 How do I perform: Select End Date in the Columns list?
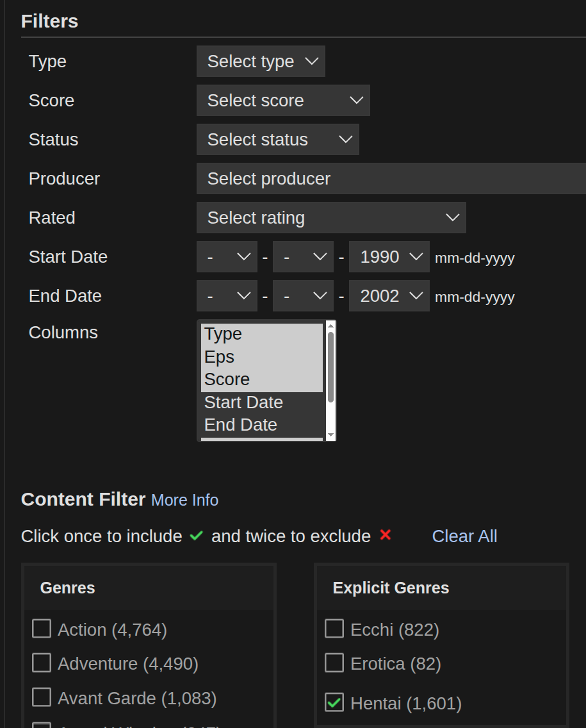[262, 426]
